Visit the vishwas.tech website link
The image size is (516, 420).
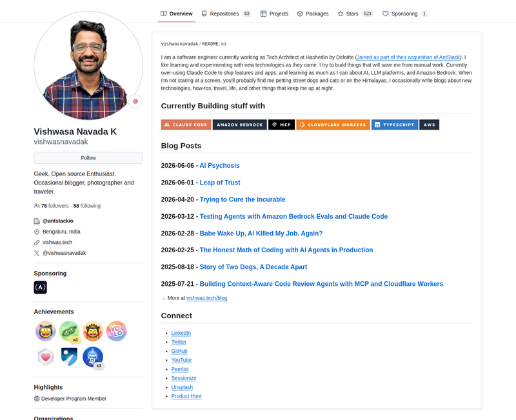[x=57, y=242]
